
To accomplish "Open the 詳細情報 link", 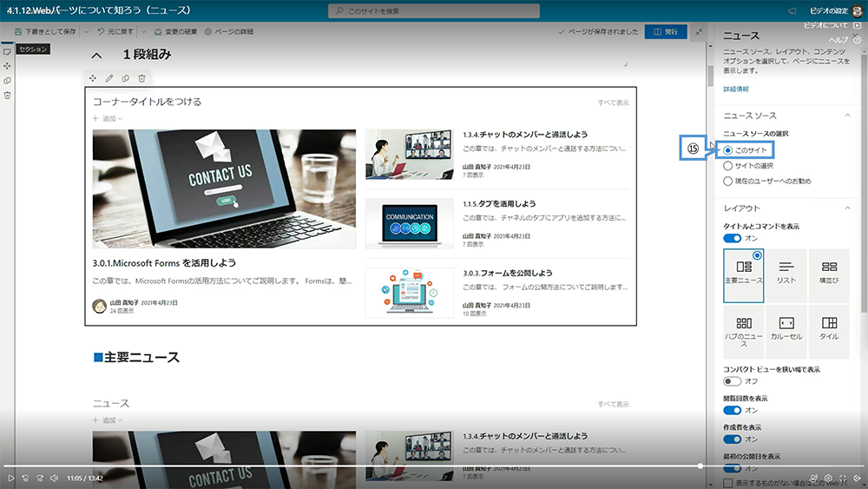I will tap(736, 89).
